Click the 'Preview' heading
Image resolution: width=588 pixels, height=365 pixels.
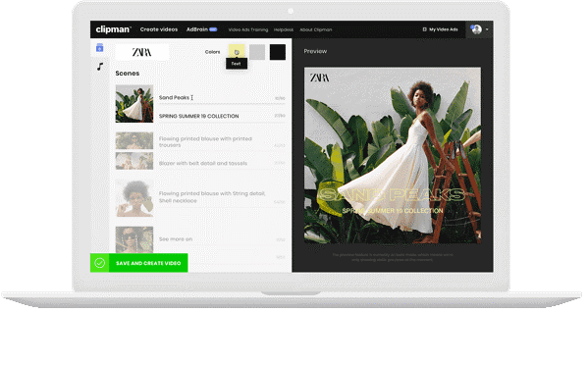(315, 51)
